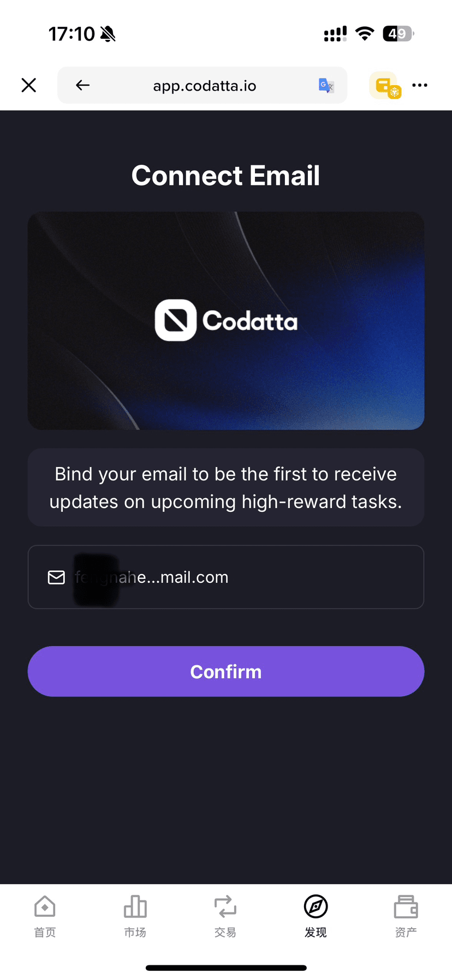This screenshot has width=452, height=980.
Task: Tap the Wi-Fi status icon
Action: (x=364, y=34)
